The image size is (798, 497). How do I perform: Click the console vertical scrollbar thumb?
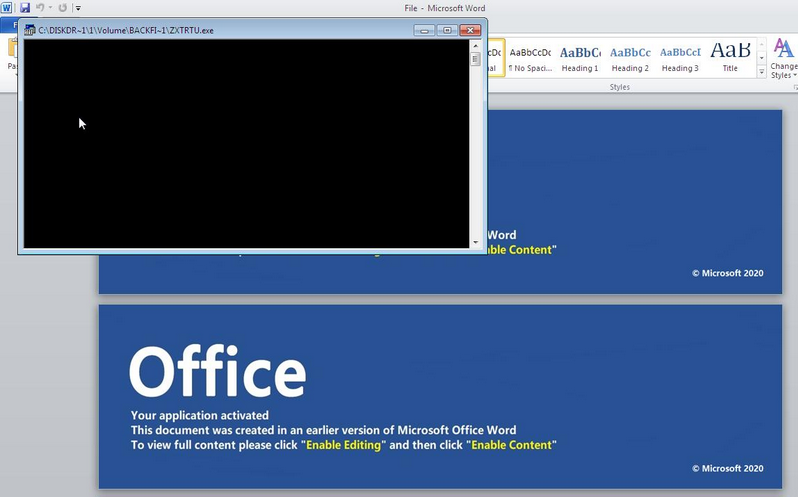click(476, 59)
